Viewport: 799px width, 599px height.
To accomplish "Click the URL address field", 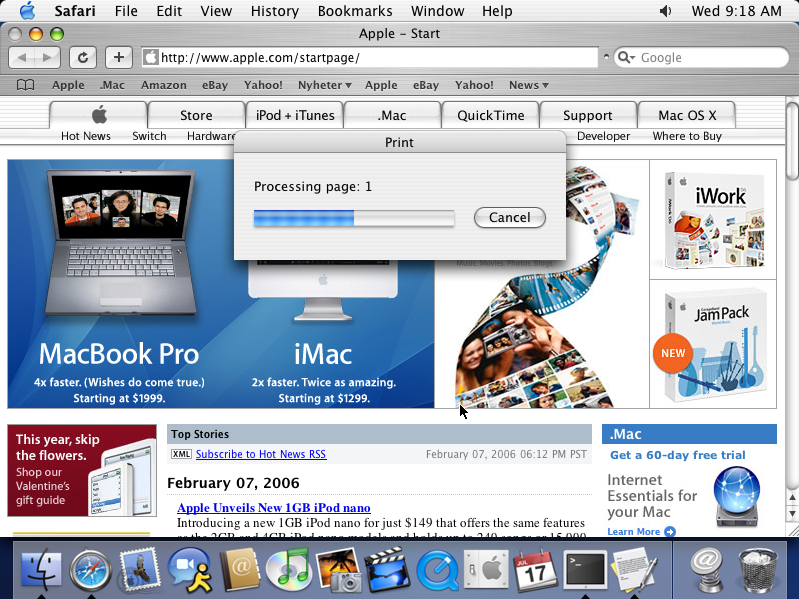I will pos(370,58).
